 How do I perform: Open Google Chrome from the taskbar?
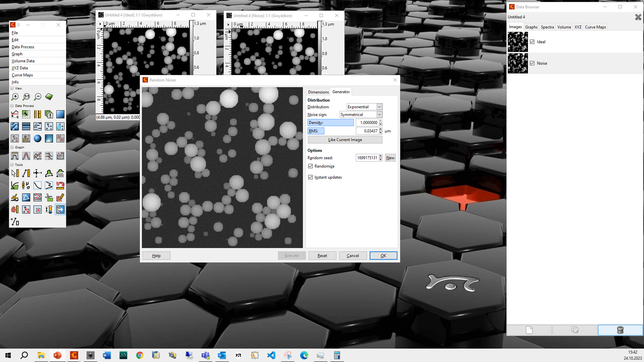(139, 355)
